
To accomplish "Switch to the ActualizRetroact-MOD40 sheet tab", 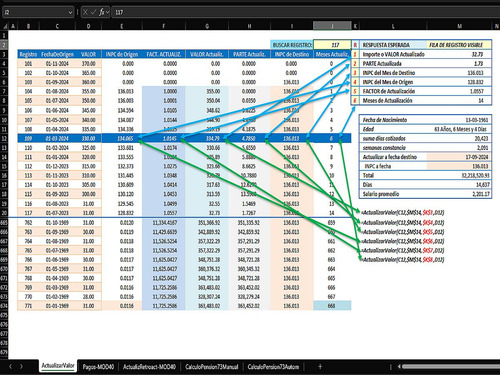I will [149, 367].
